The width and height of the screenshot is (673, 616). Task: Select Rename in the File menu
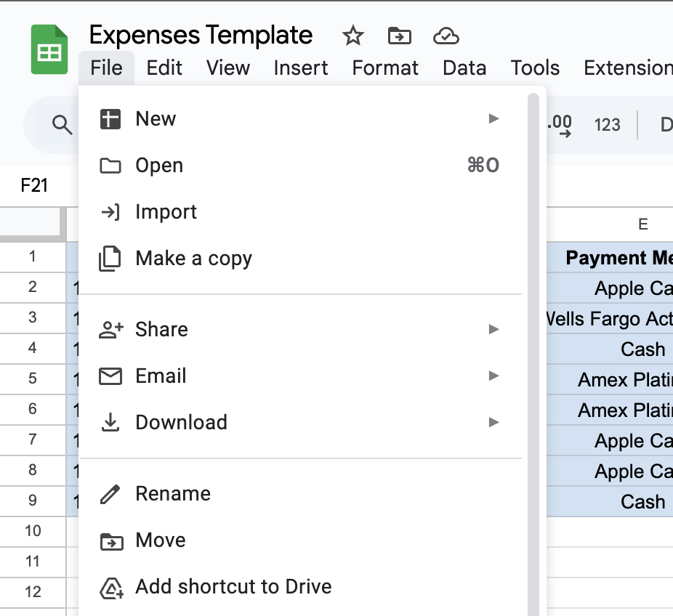(300, 494)
